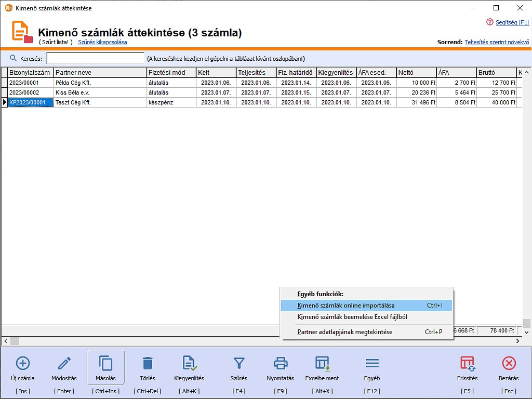
Task: Click the Nyomtatás printer icon
Action: (281, 363)
